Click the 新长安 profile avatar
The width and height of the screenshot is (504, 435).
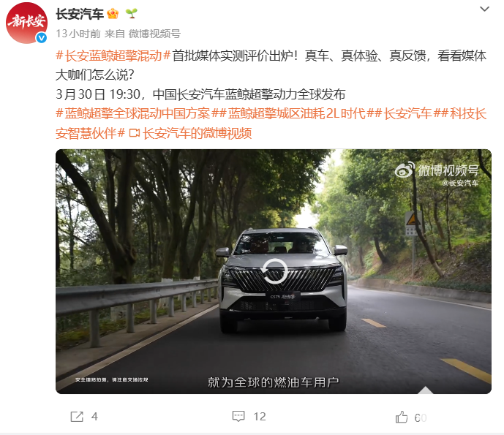tap(26, 23)
